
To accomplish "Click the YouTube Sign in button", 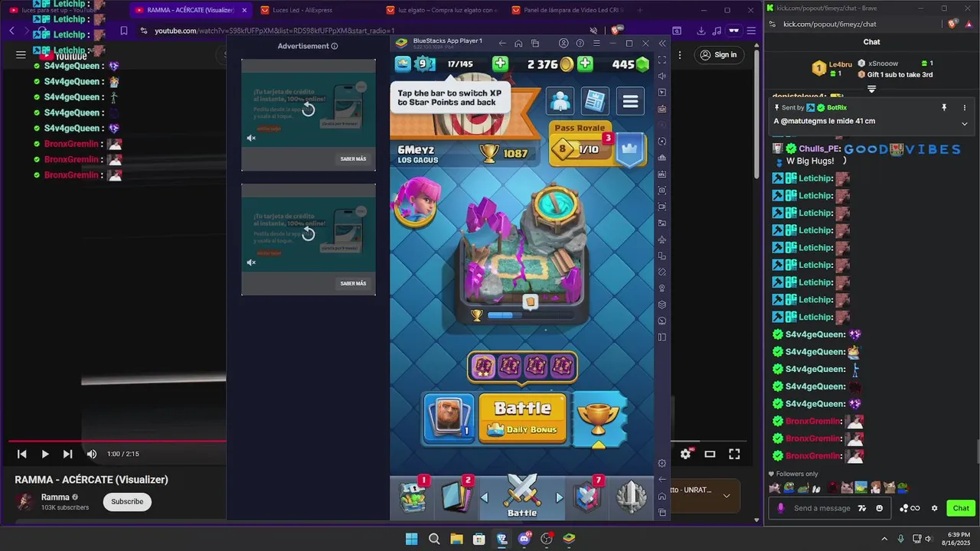I will coord(719,54).
